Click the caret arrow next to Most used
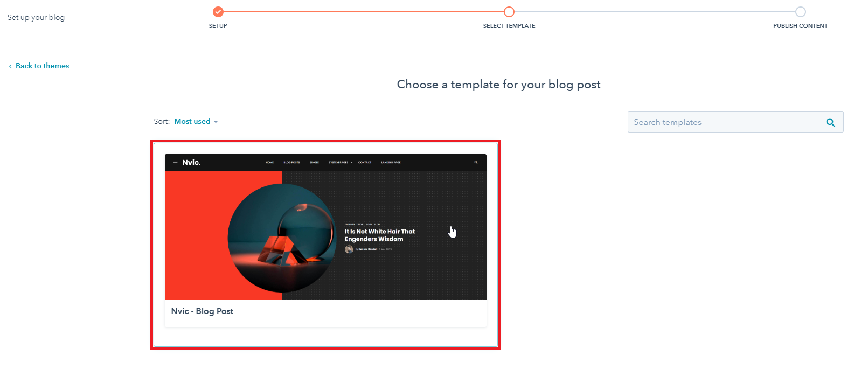 pyautogui.click(x=216, y=122)
